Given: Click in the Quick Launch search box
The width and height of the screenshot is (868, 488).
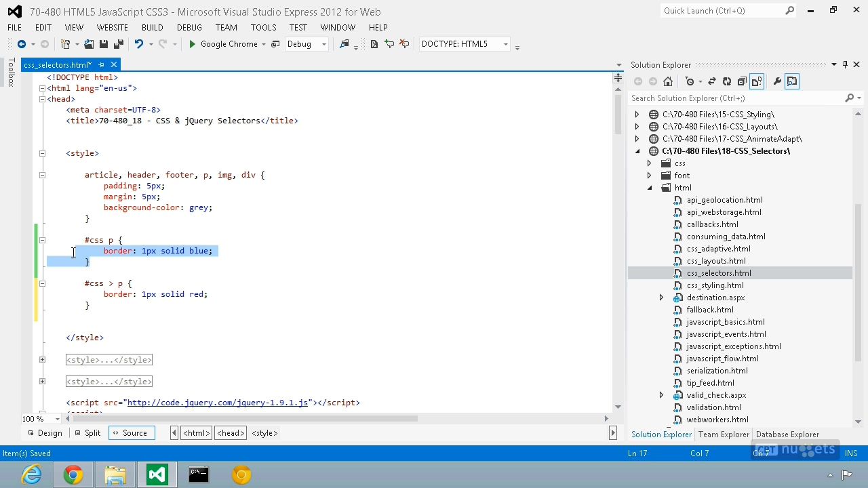Looking at the screenshot, I should click(x=722, y=11).
